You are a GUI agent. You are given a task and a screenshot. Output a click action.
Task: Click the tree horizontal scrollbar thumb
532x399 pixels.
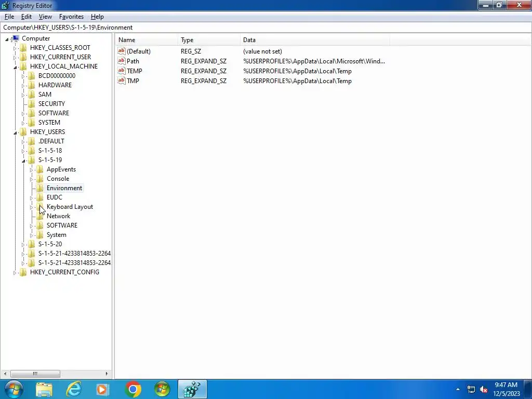tap(35, 374)
